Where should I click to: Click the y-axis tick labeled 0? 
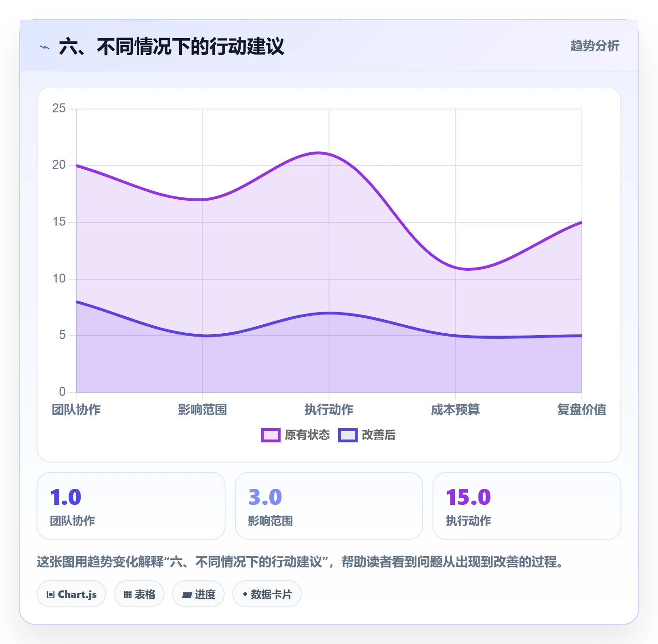[62, 392]
